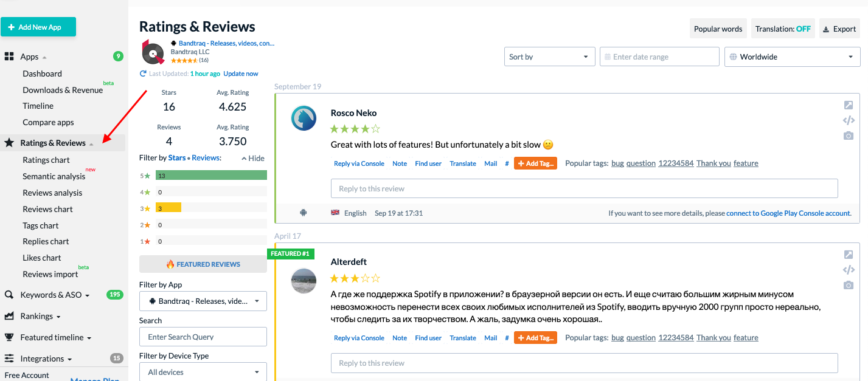Image resolution: width=868 pixels, height=381 pixels.
Task: Open Alterdeft's review in new view
Action: 849,255
